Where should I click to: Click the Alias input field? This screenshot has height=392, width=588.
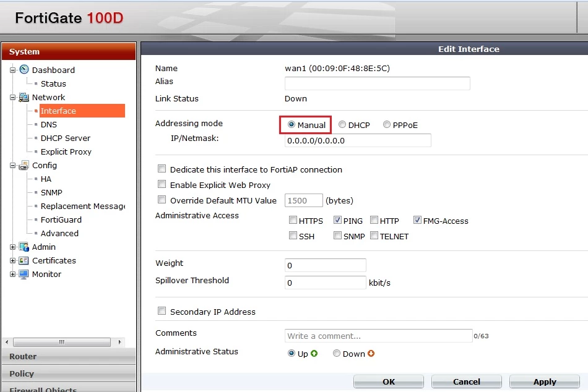coord(378,83)
